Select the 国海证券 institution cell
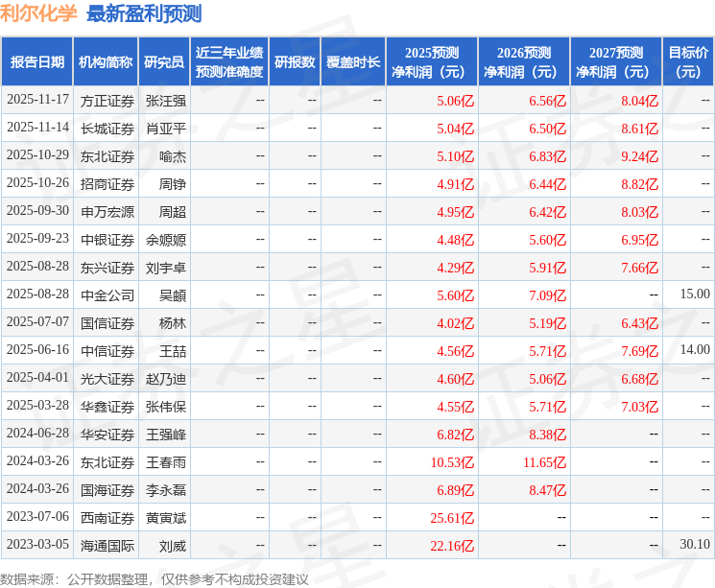The width and height of the screenshot is (715, 588). pyautogui.click(x=107, y=490)
